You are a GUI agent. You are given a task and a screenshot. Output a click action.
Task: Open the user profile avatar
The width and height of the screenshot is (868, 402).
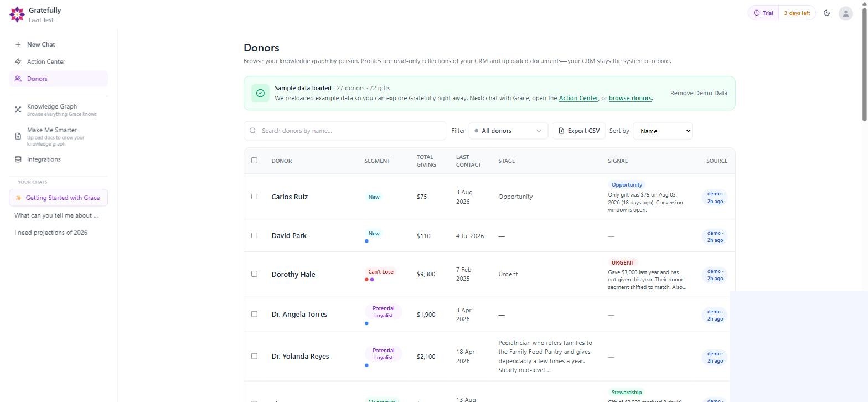[845, 13]
